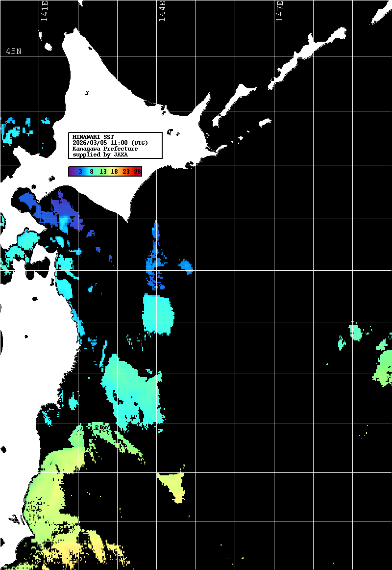The image size is (392, 570).
Task: Click the 147E longitude label
Action: click(x=280, y=12)
